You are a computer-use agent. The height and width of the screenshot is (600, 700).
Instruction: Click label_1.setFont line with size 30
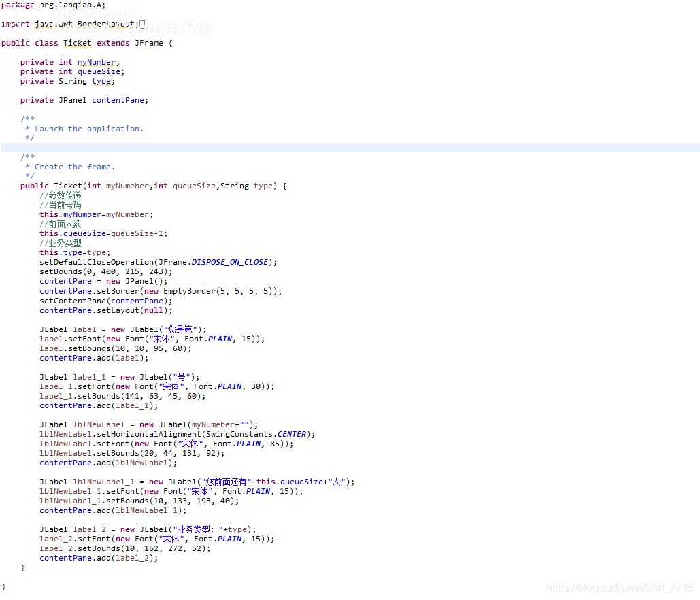point(157,386)
